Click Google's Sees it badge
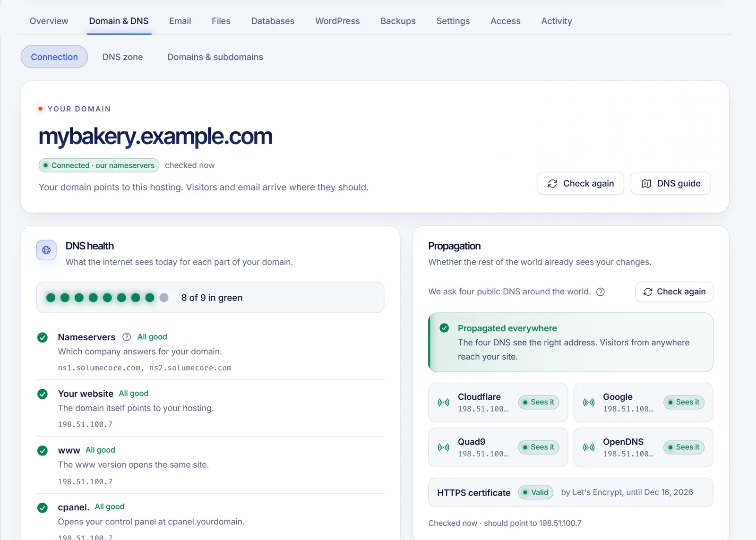The image size is (756, 540). click(x=684, y=402)
